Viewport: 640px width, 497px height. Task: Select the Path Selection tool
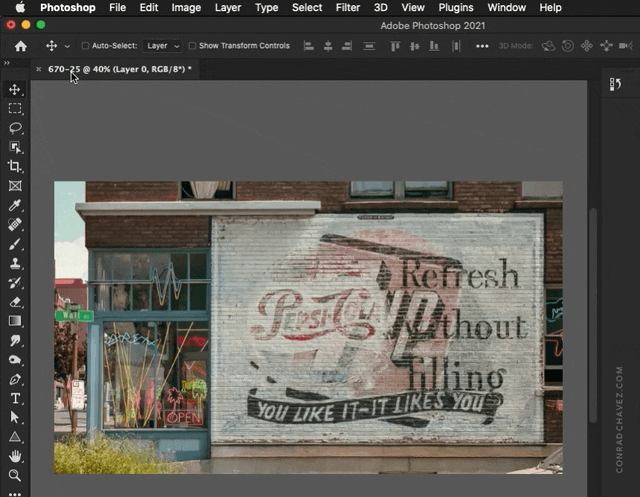pos(15,417)
